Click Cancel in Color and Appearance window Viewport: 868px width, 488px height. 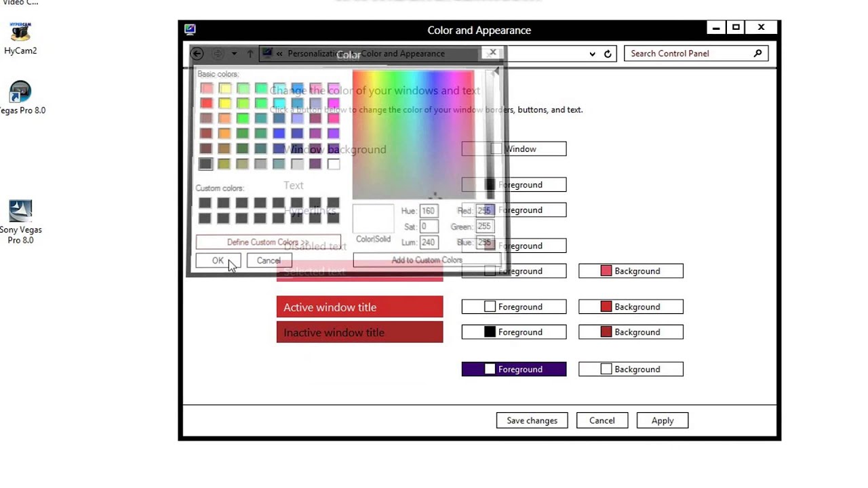tap(602, 421)
